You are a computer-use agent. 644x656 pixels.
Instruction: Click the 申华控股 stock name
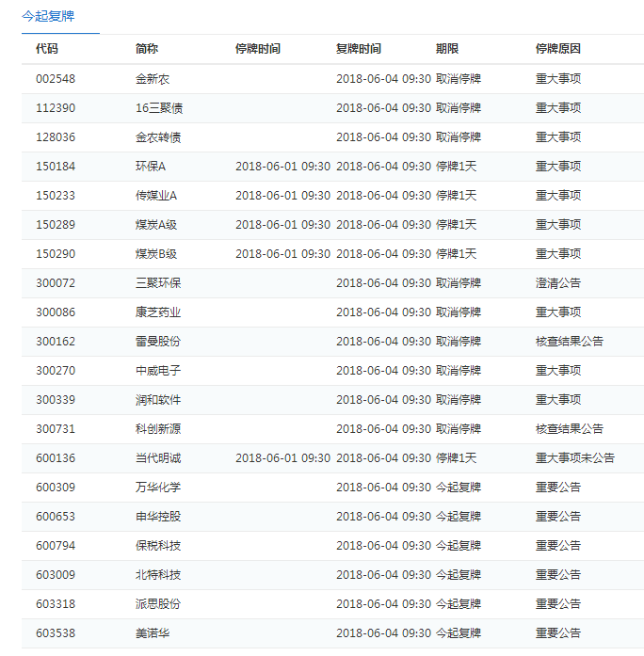pos(158,517)
